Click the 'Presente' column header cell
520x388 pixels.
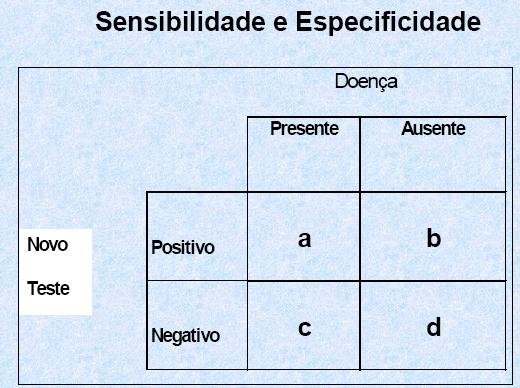pyautogui.click(x=304, y=154)
